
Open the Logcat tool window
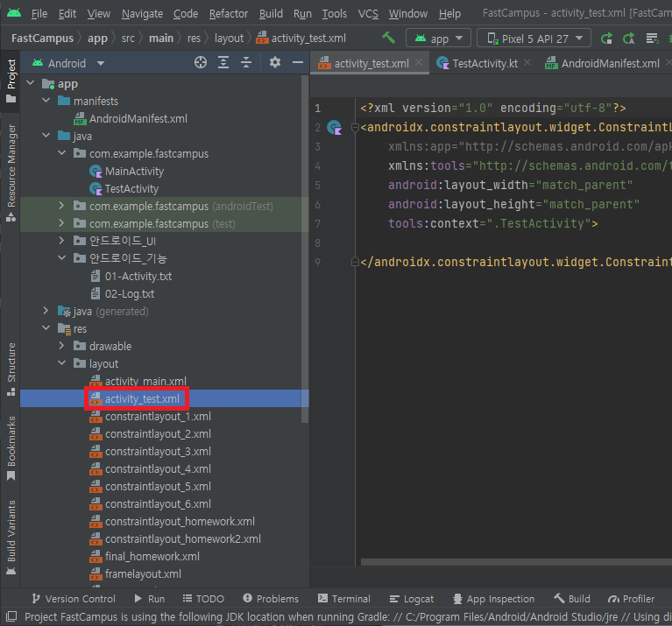tap(412, 599)
